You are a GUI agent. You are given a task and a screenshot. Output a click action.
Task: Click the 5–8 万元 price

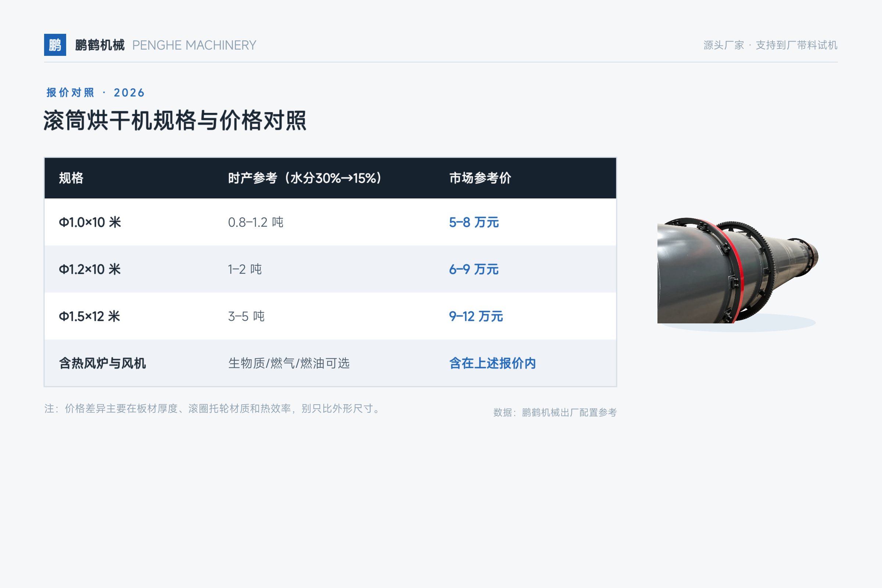tap(474, 222)
